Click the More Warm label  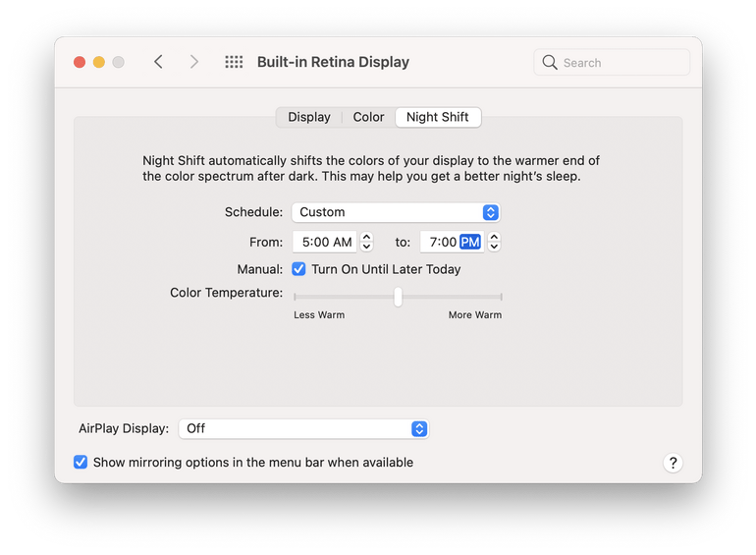click(x=475, y=315)
